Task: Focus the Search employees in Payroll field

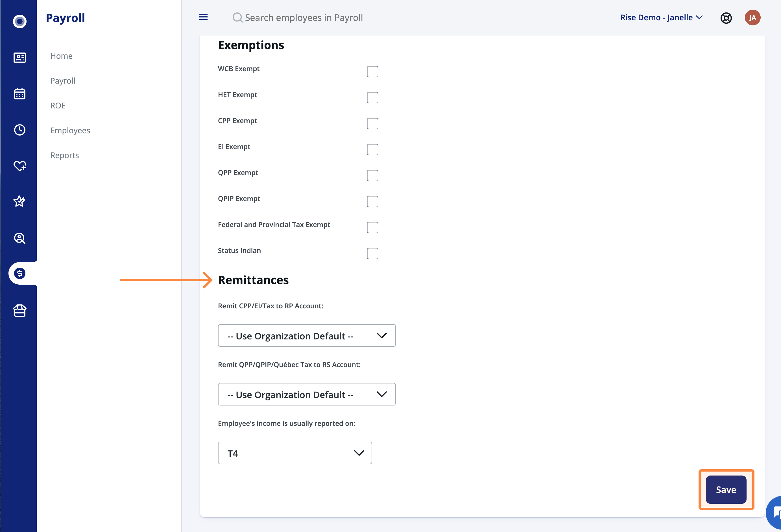Action: (304, 18)
